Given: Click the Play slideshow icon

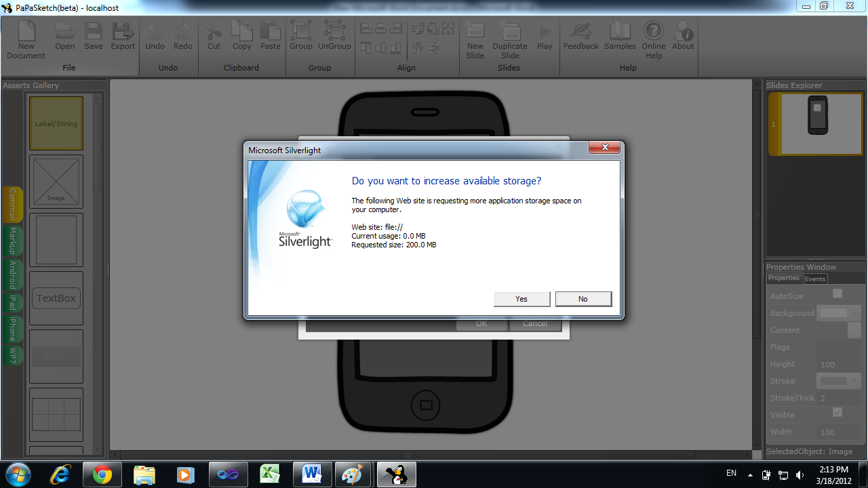Looking at the screenshot, I should [545, 31].
